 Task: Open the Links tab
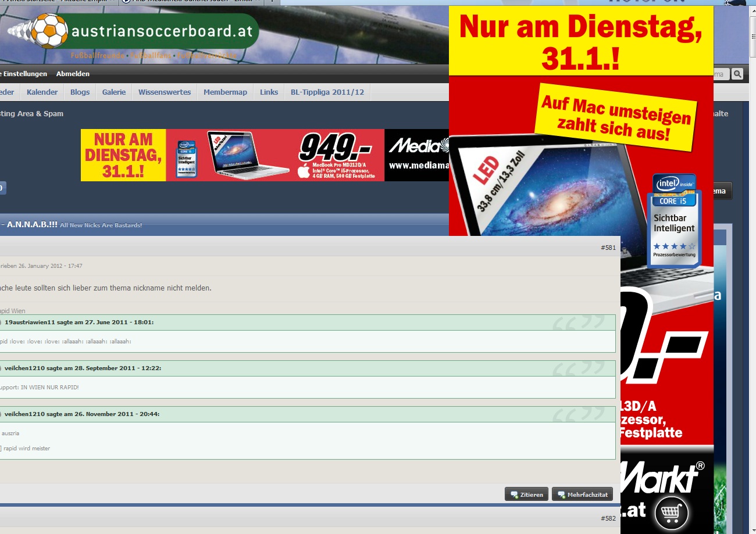pos(269,92)
